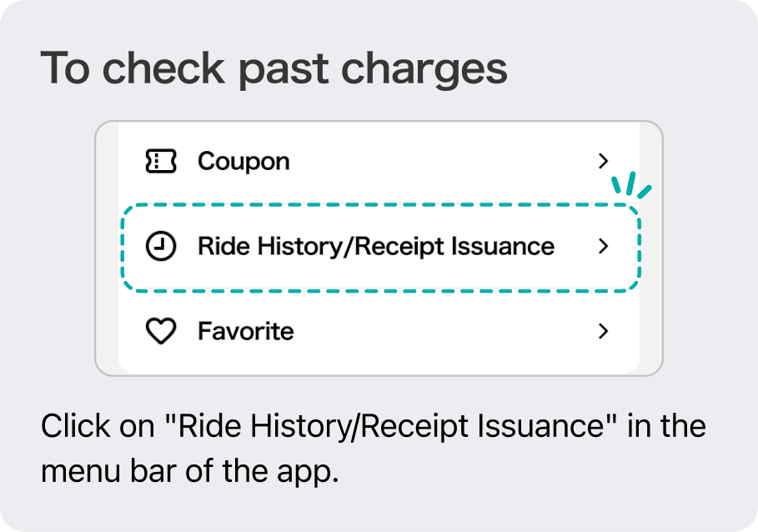
Task: Click the clock icon for Ride History
Action: [x=160, y=247]
